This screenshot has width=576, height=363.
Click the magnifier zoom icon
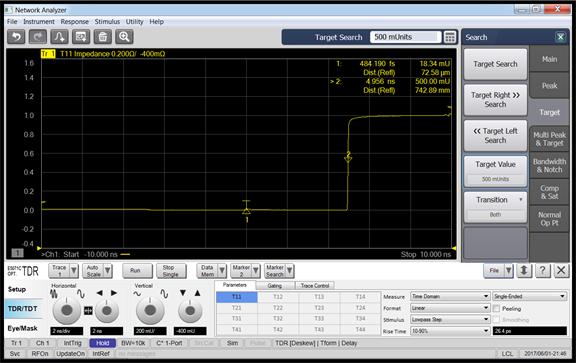(124, 37)
